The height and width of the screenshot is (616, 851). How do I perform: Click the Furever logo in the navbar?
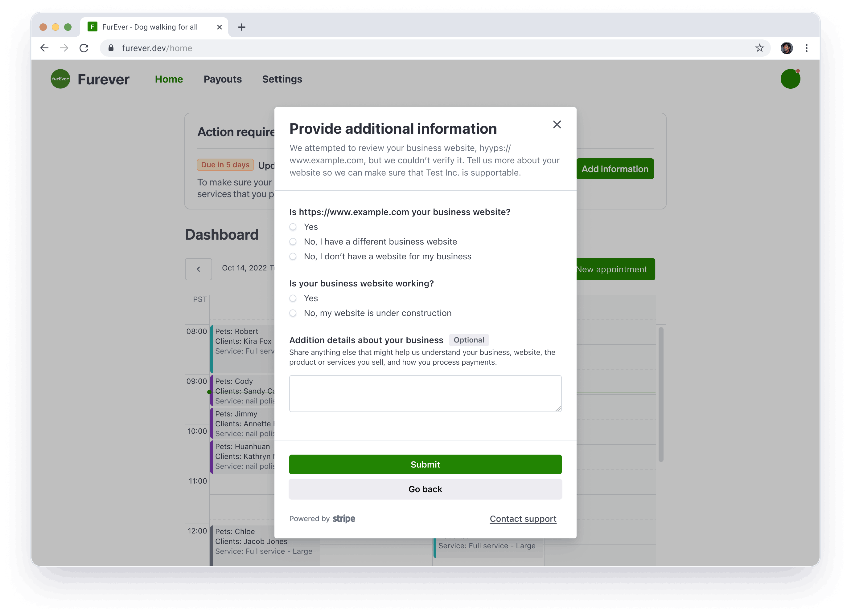coord(60,79)
